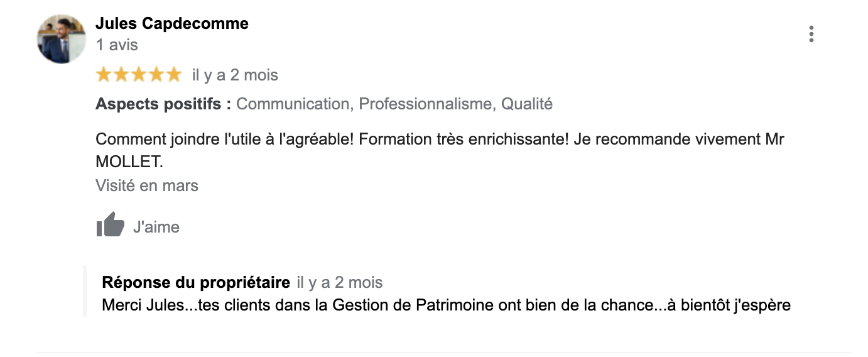
Task: Click the middle gold rating star
Action: (x=139, y=75)
